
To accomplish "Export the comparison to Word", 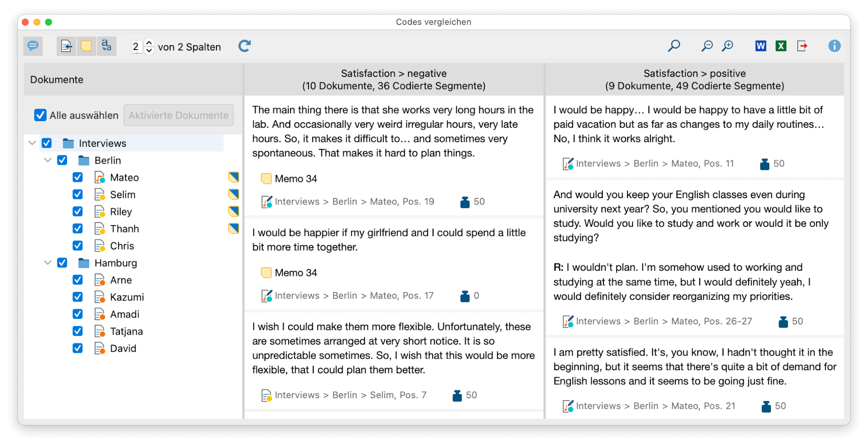I will click(761, 46).
